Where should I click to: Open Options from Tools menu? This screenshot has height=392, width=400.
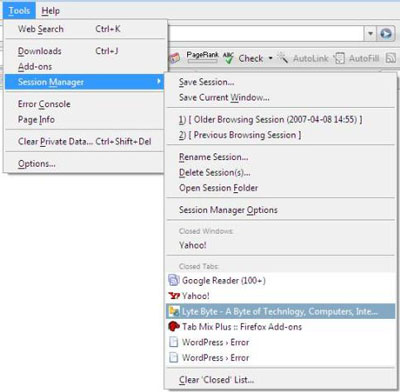tap(85, 164)
